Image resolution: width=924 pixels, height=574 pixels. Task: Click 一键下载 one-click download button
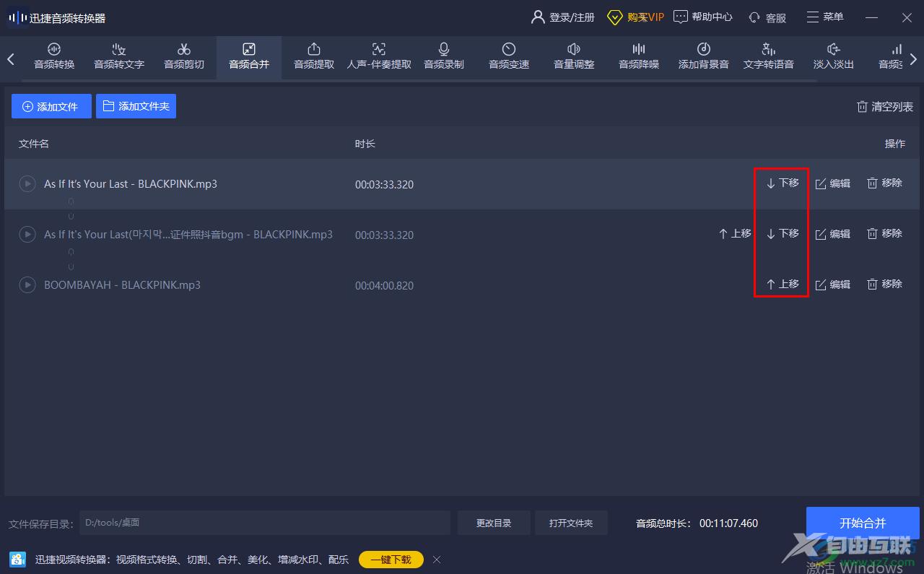(391, 560)
